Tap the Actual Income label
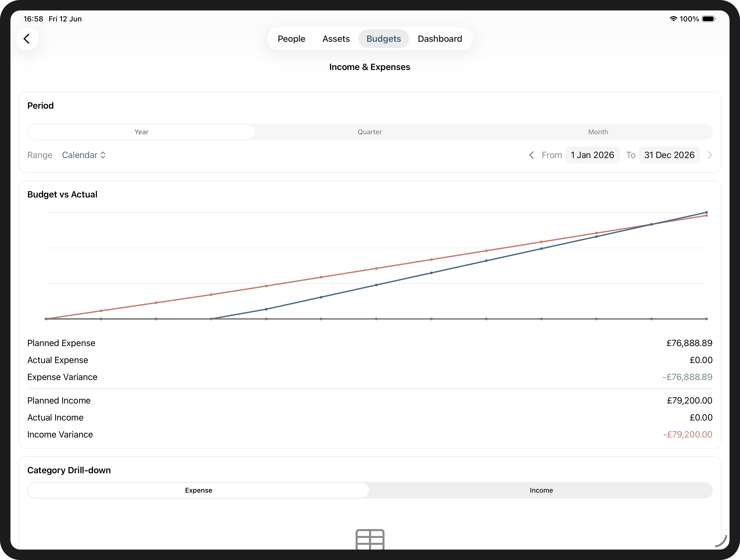The image size is (740, 560). (x=55, y=418)
